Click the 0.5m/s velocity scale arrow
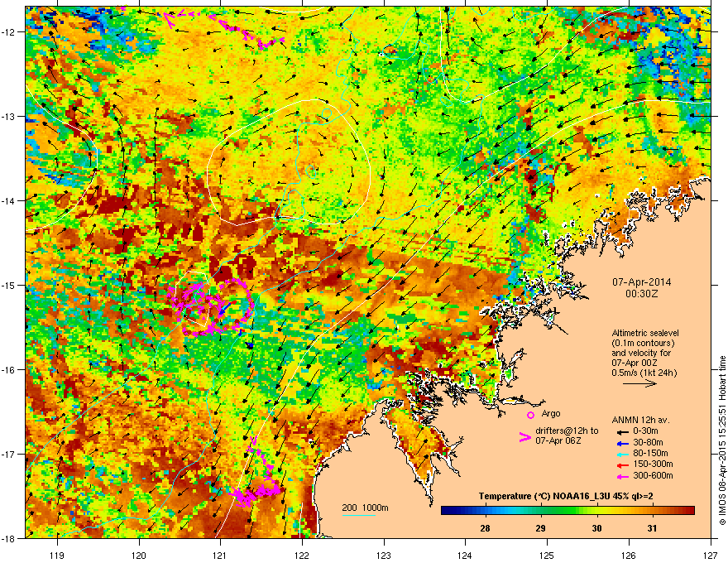The image size is (728, 563). point(639,383)
